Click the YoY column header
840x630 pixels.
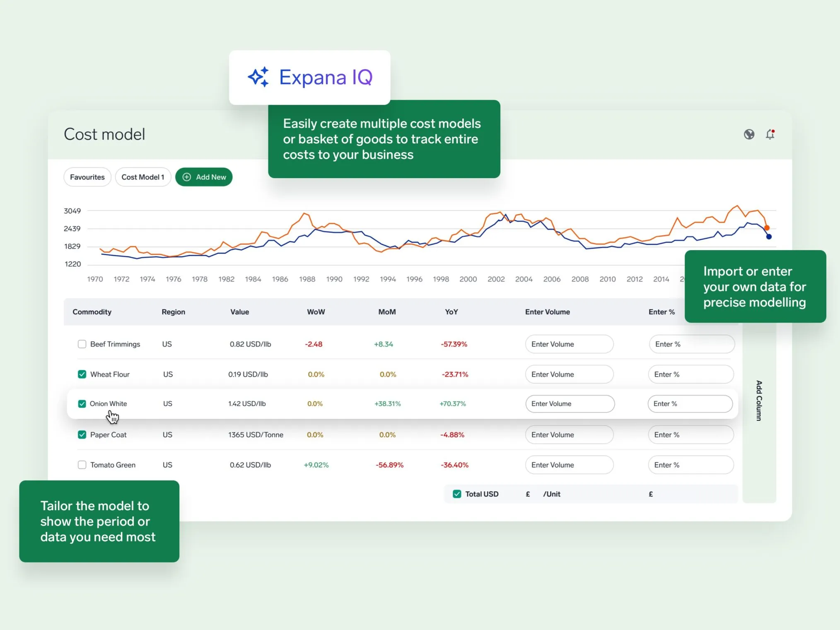pos(451,312)
